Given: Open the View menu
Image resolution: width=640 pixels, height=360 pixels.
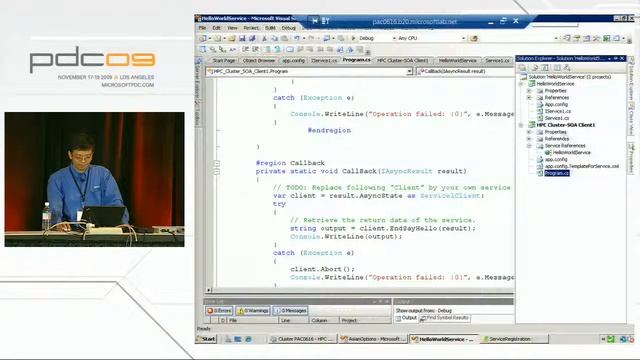Looking at the screenshot, I should tap(232, 28).
